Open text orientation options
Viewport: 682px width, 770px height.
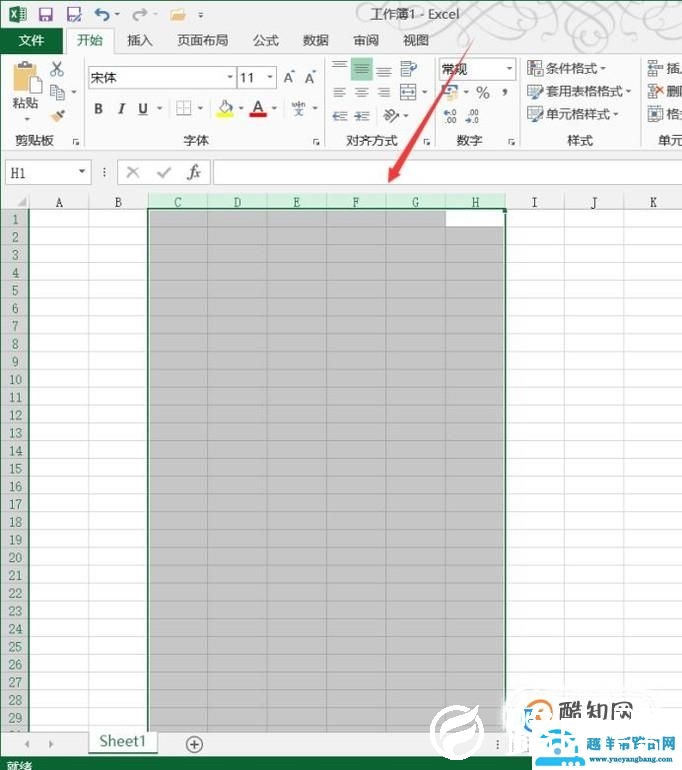coord(391,116)
